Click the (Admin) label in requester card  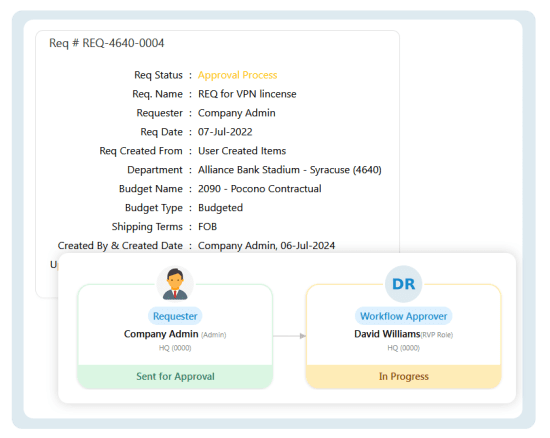pos(214,335)
